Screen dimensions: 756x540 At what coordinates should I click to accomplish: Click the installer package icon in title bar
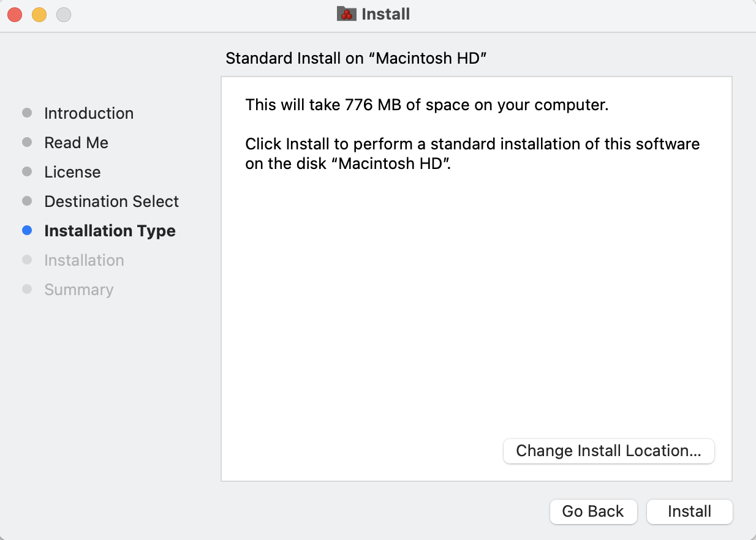coord(347,14)
